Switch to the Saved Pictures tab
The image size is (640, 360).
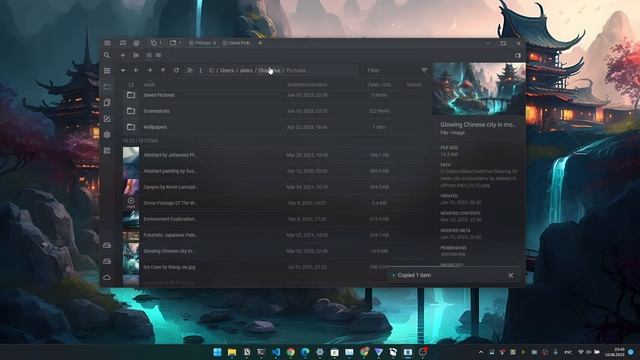(x=236, y=43)
